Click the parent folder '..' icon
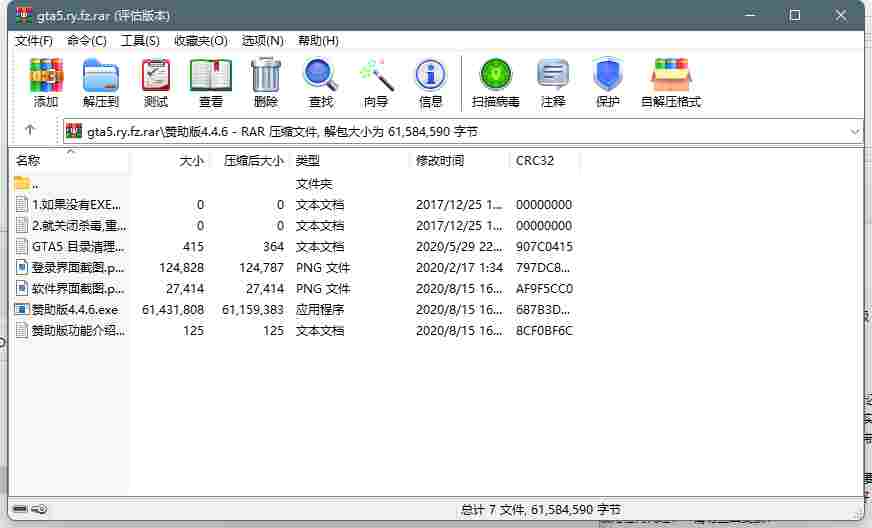Screen dimensions: 872x528 [22, 183]
